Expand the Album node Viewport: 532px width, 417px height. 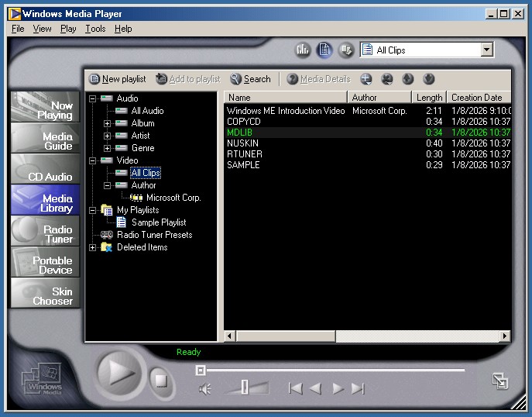107,123
